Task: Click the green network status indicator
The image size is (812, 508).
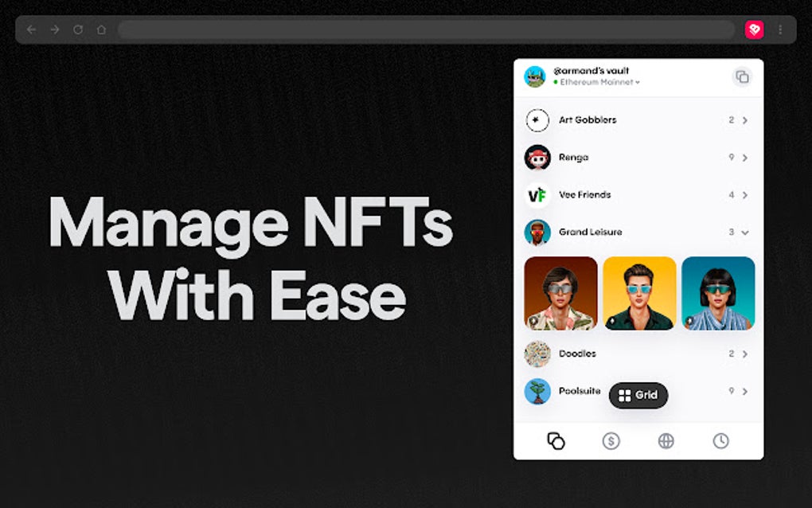Action: click(556, 82)
